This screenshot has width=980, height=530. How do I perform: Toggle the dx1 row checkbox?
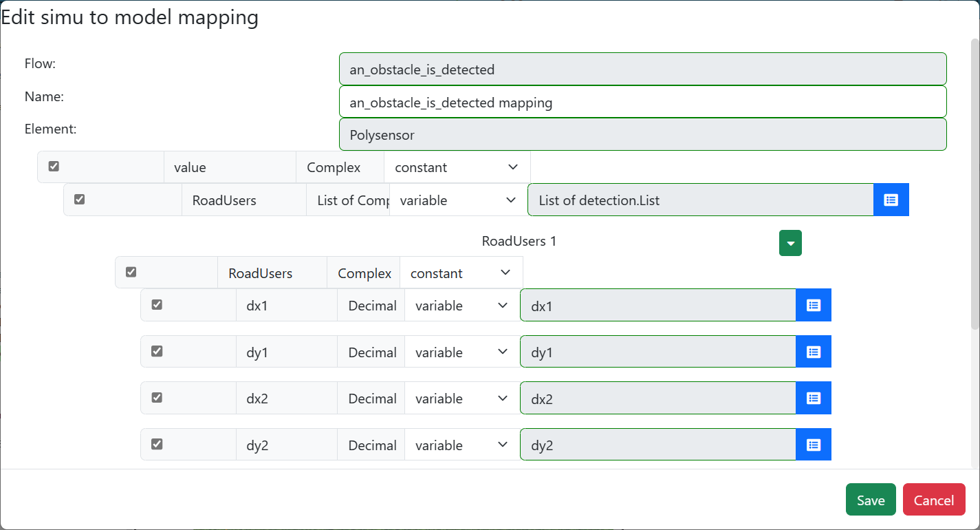(157, 304)
